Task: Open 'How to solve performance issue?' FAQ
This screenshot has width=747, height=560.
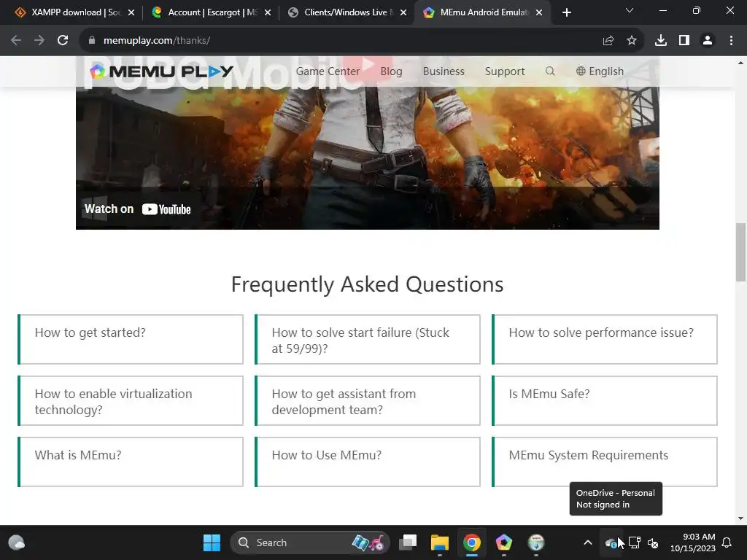Action: pyautogui.click(x=605, y=340)
